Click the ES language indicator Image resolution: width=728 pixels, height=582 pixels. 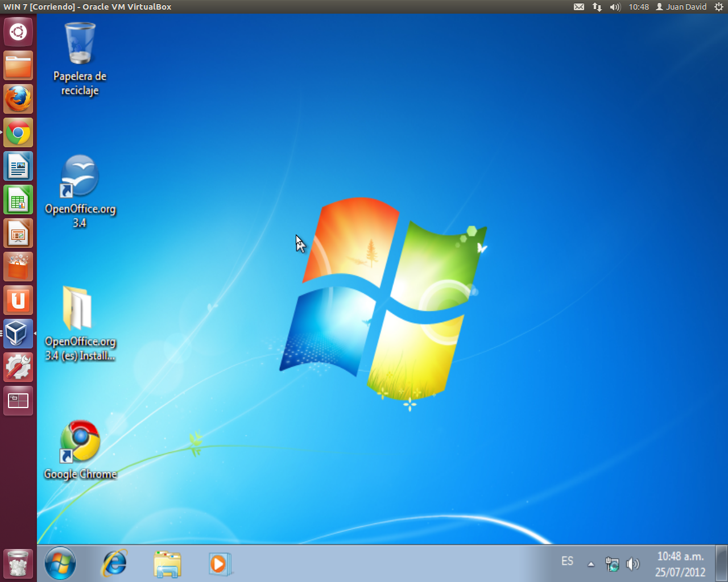pyautogui.click(x=567, y=562)
